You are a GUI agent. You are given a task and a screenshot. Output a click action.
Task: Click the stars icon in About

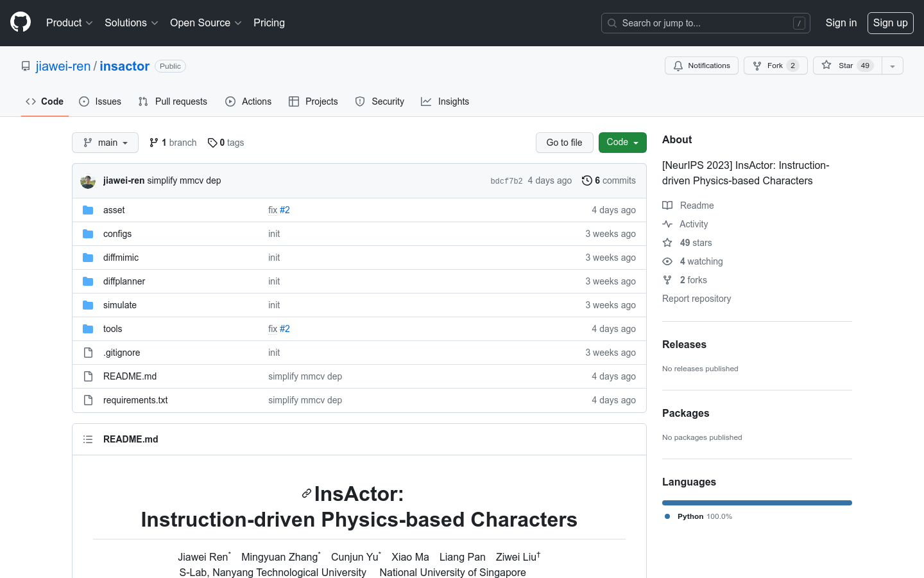(667, 243)
